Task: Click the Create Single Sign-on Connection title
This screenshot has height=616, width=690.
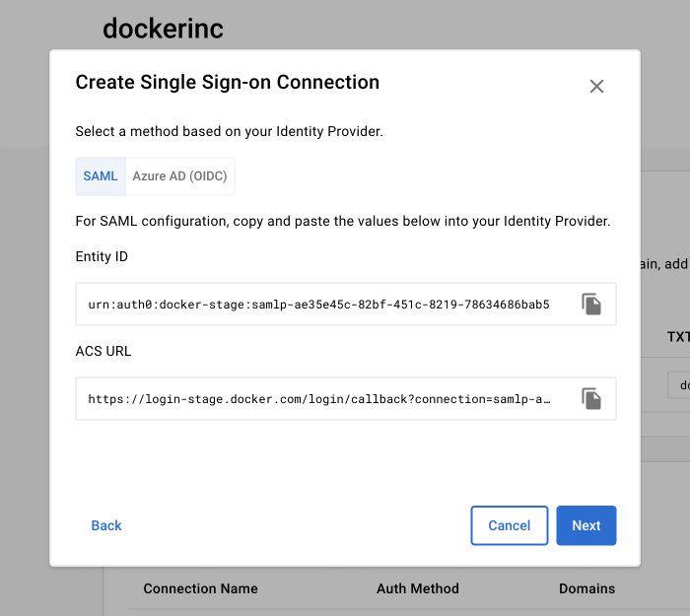Action: tap(227, 82)
